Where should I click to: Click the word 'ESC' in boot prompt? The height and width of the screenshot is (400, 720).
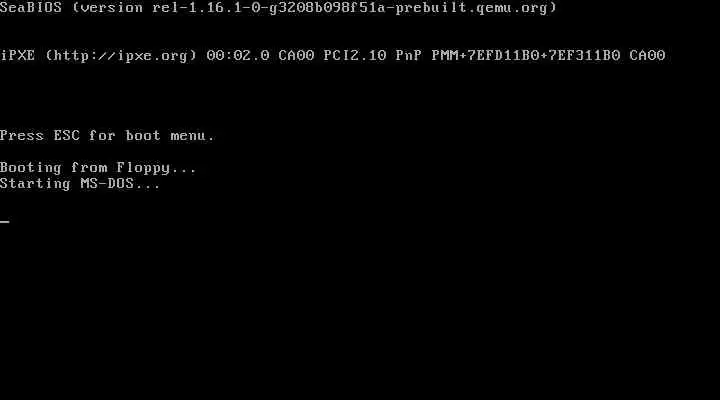67,136
